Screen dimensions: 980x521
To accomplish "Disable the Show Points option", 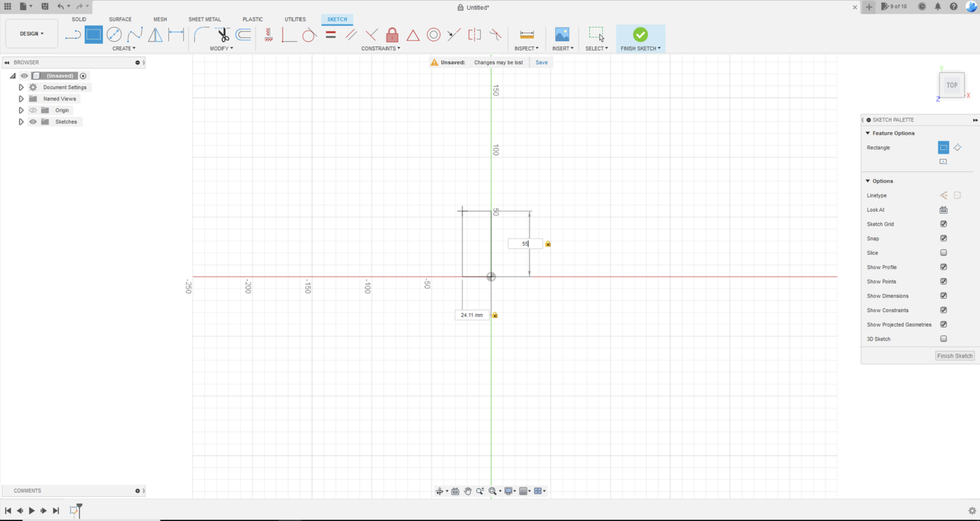I will click(943, 281).
